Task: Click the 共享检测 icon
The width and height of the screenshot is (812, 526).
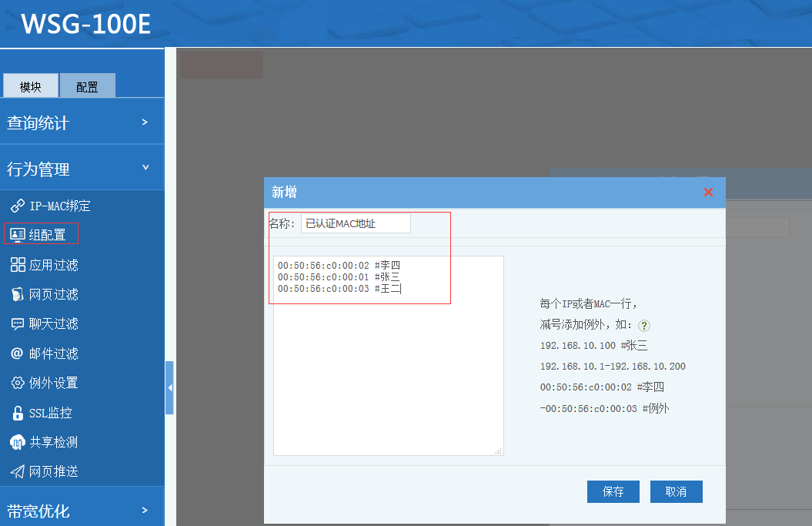Action: [17, 442]
